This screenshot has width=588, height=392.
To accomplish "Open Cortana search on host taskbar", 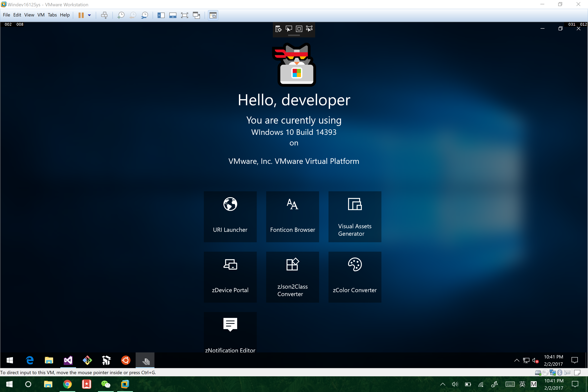I will point(28,384).
